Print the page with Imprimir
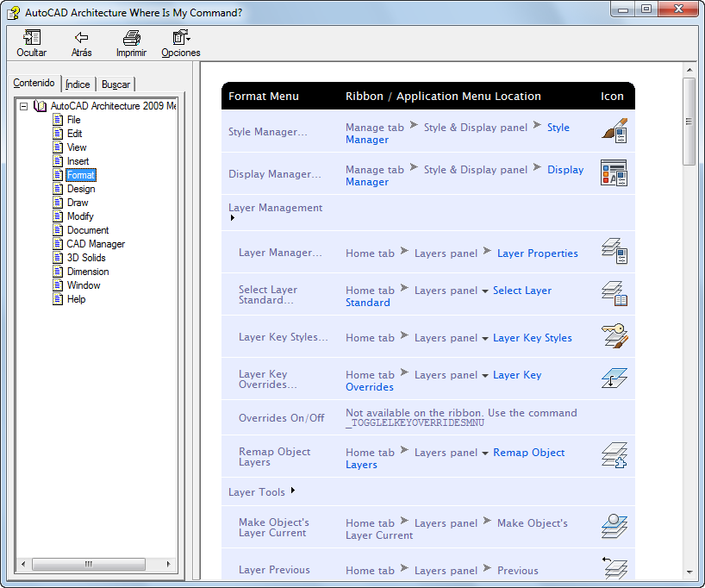Viewport: 705px width, 588px height. pyautogui.click(x=131, y=37)
